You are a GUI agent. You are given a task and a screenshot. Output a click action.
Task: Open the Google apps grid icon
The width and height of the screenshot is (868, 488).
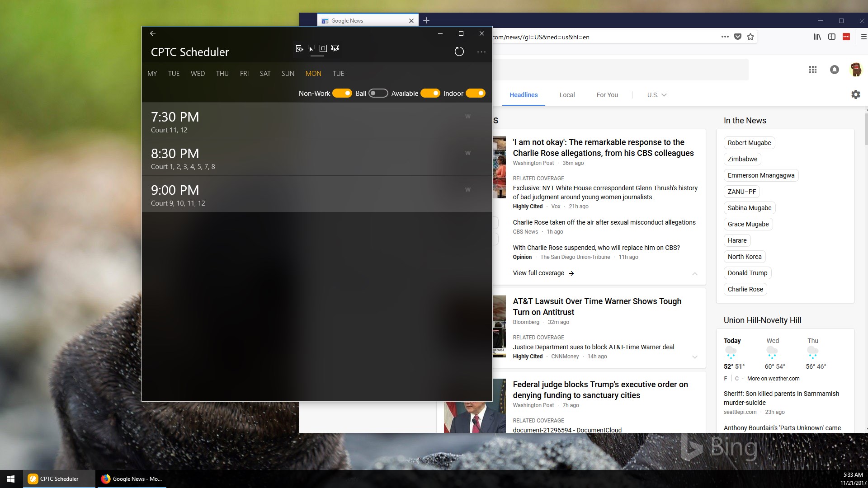(812, 70)
